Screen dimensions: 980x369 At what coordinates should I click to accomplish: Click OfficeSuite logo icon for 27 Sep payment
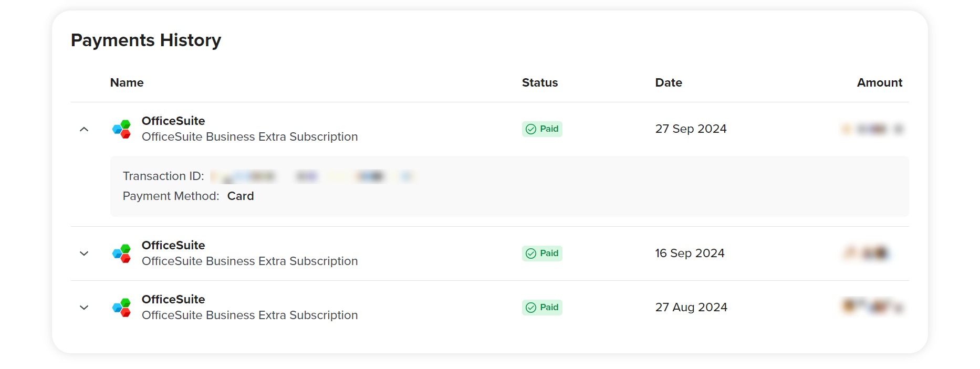pos(122,129)
